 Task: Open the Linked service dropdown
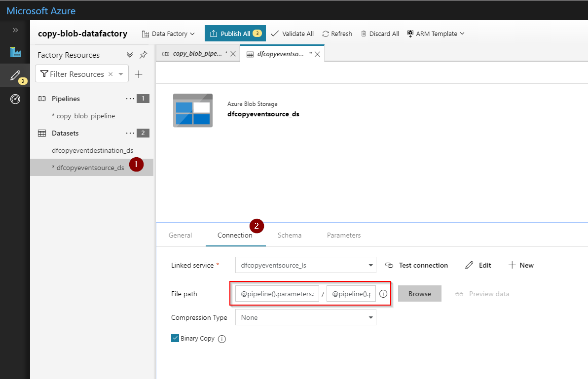tap(306, 265)
